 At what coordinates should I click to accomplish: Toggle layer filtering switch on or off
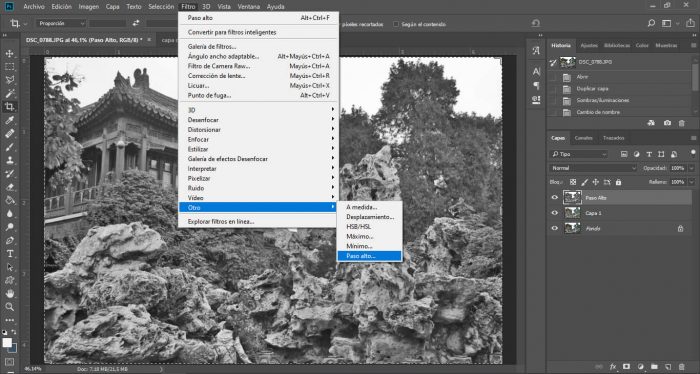click(693, 153)
